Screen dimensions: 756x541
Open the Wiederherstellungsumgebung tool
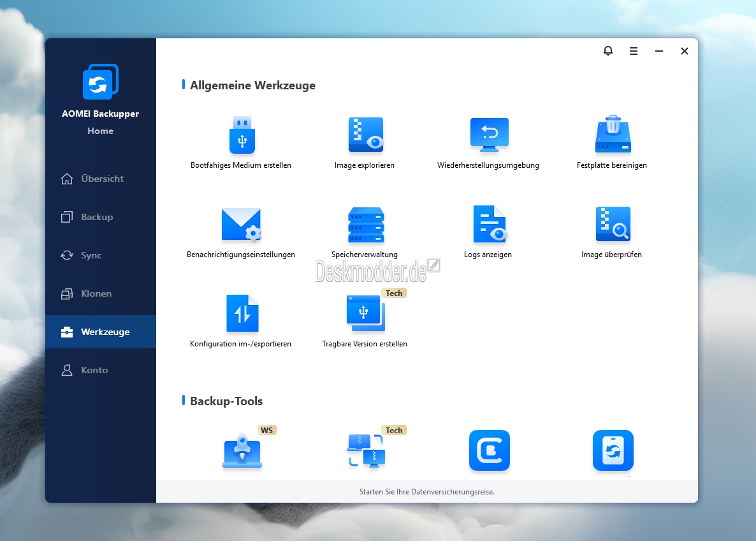point(489,135)
